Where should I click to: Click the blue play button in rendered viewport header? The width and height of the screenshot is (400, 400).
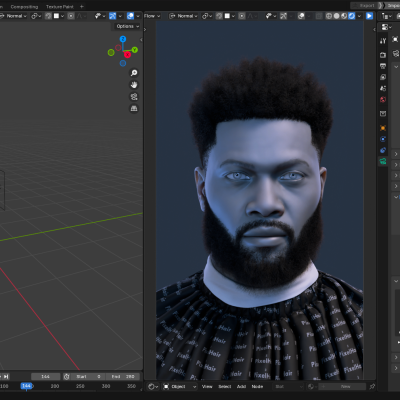coord(369,16)
